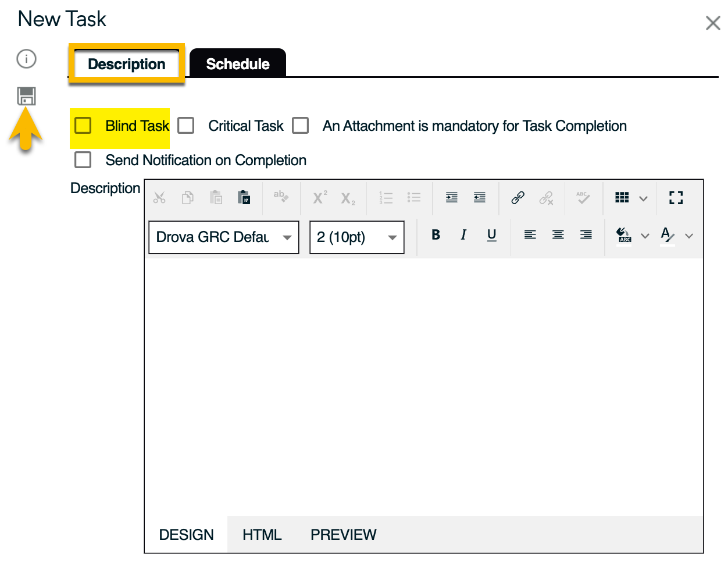The width and height of the screenshot is (728, 562).
Task: Switch to the Schedule tab
Action: pyautogui.click(x=237, y=64)
